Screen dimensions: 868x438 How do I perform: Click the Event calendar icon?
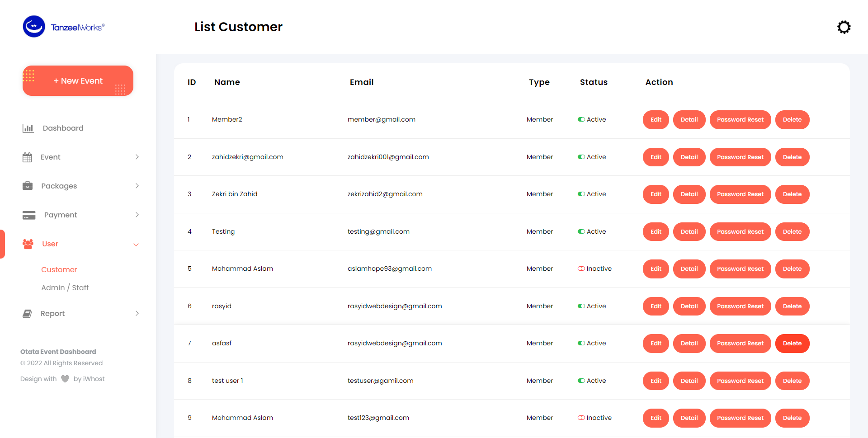(x=27, y=157)
